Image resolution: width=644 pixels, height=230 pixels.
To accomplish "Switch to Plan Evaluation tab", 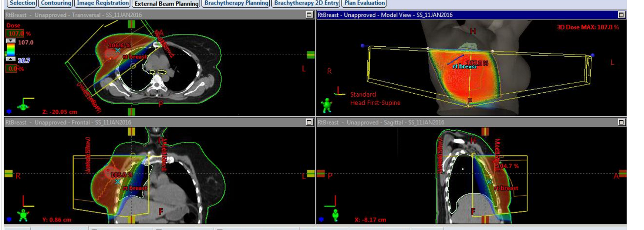I will 364,3.
